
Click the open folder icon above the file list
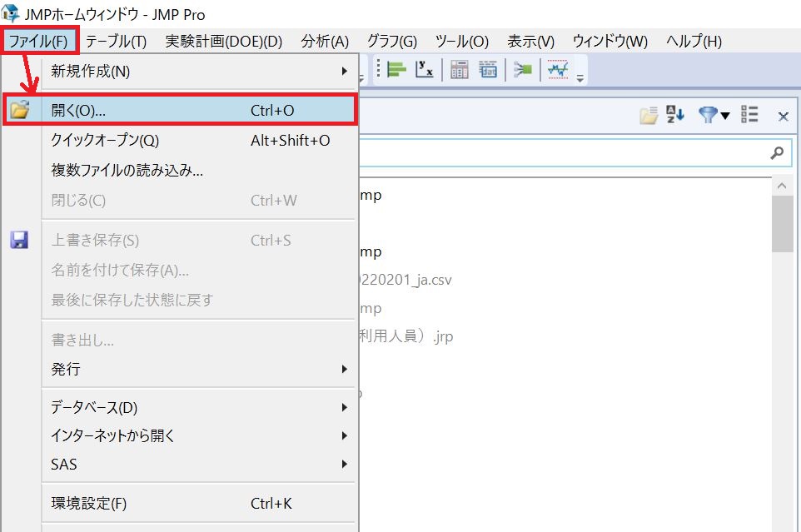tap(649, 115)
